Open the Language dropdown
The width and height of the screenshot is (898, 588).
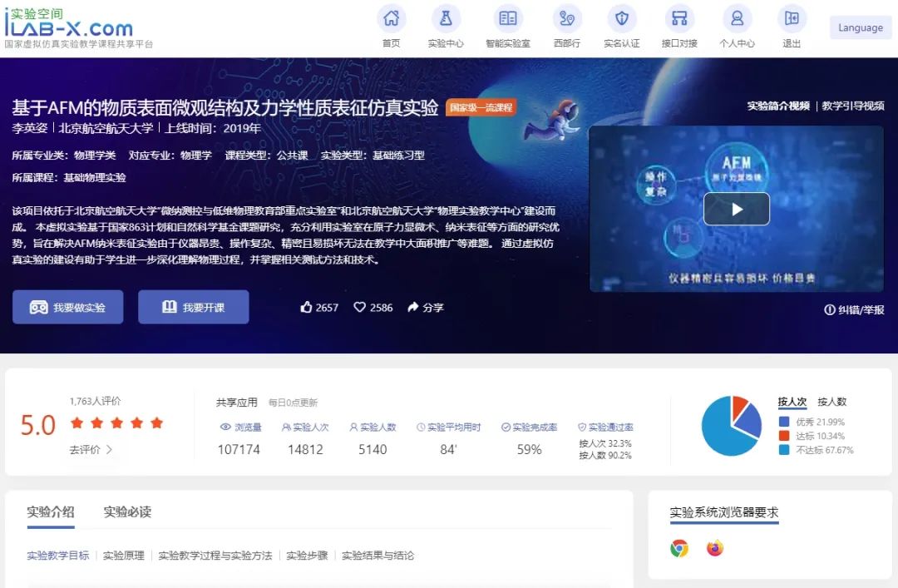[x=860, y=27]
